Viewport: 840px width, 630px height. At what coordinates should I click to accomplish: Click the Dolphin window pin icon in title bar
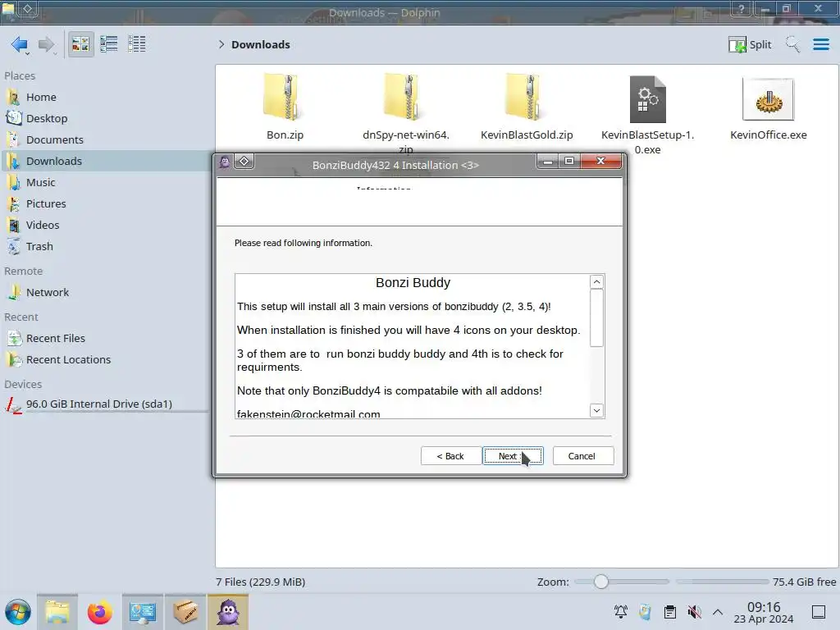[x=28, y=8]
